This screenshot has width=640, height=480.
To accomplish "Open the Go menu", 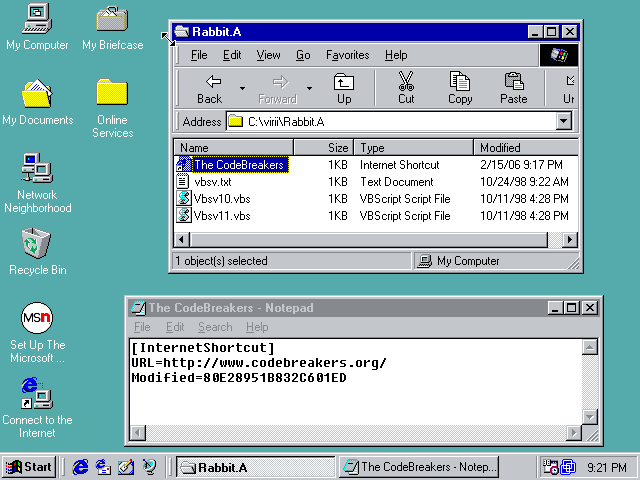I will pos(303,55).
